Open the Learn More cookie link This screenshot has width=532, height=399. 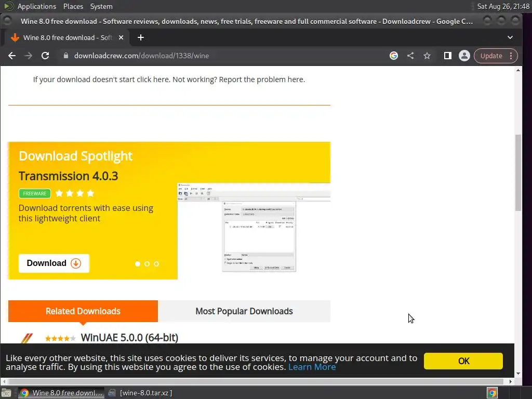(312, 367)
